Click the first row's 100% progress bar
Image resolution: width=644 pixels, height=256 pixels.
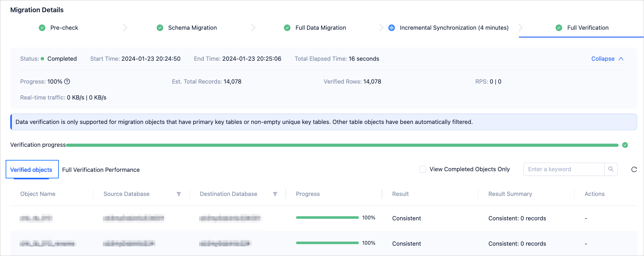327,218
